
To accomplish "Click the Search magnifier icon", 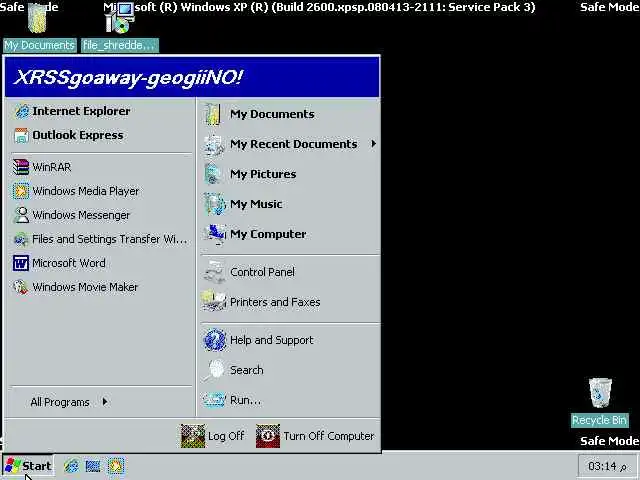I will tap(214, 370).
